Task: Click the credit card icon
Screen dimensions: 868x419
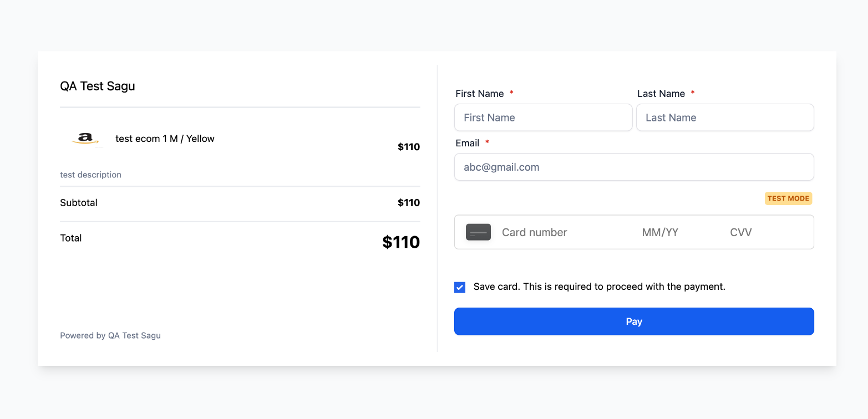Action: point(478,232)
